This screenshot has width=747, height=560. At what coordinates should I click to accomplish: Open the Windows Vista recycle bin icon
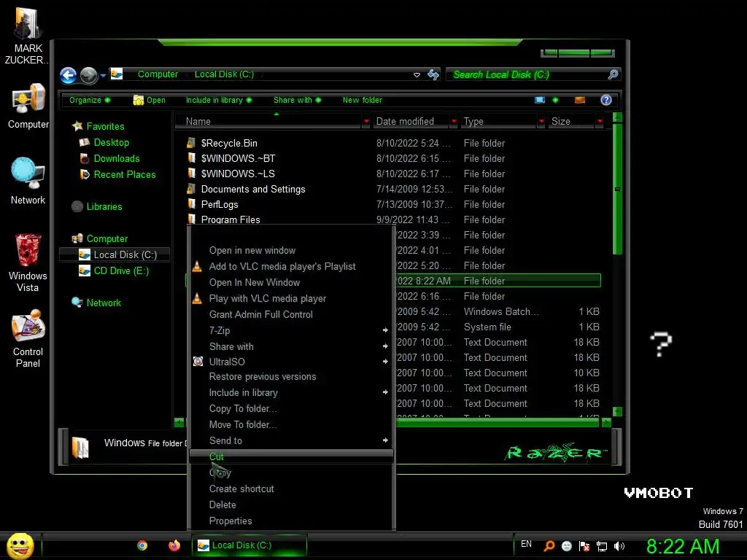[x=28, y=262]
